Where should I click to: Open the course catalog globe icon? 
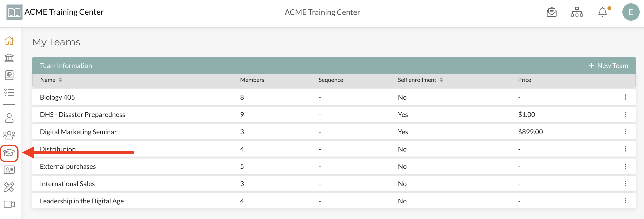9,75
